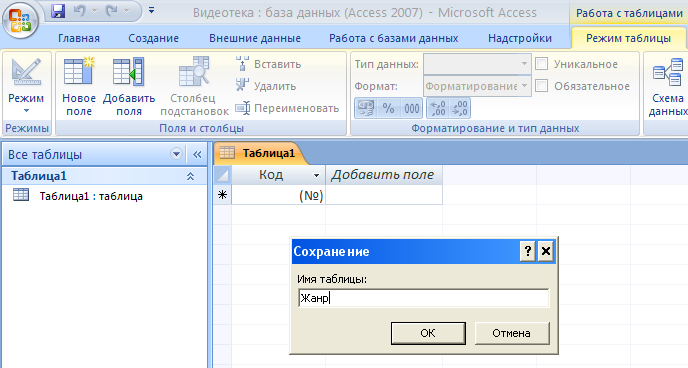Click the (№) cell in Код column

click(x=278, y=194)
